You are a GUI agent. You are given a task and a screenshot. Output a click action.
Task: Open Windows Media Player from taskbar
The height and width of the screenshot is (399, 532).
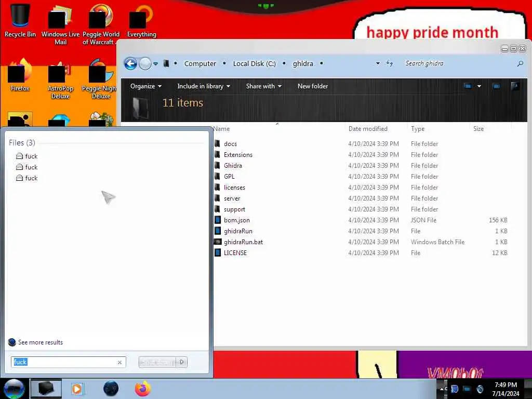click(x=77, y=389)
